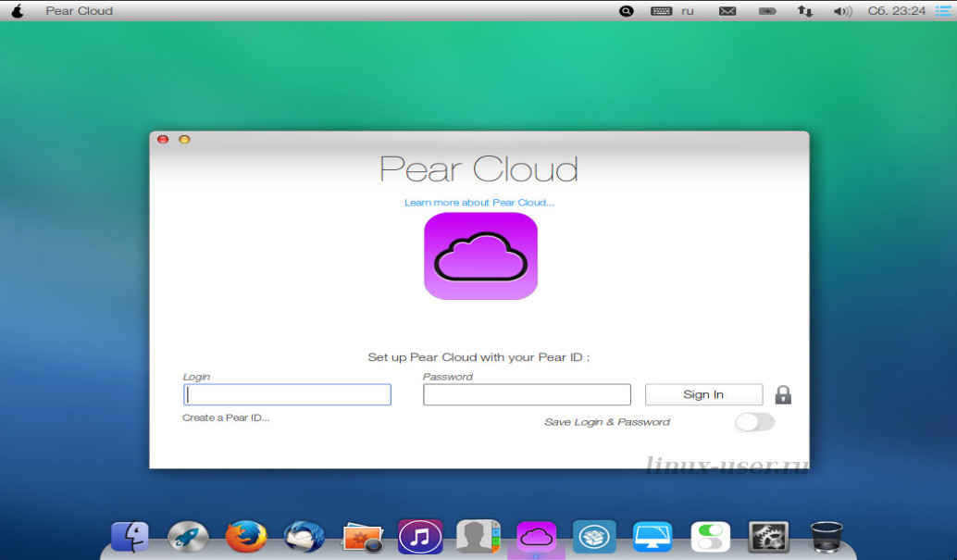This screenshot has height=560, width=957.
Task: Open the System Settings gear in dock
Action: (x=768, y=537)
